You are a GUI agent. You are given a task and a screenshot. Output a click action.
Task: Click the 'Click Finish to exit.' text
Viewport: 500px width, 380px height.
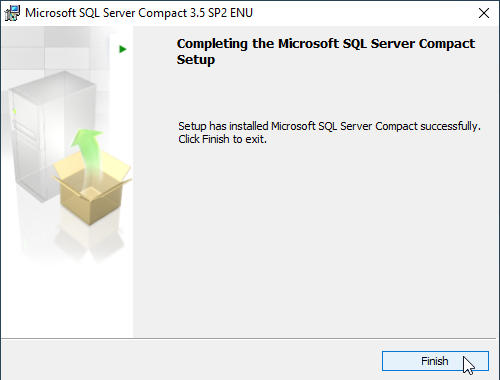coord(222,139)
